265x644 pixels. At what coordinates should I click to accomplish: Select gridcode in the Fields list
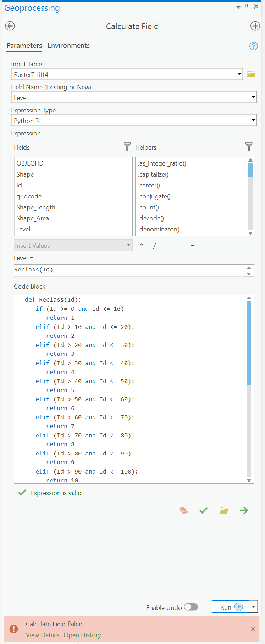tap(29, 196)
